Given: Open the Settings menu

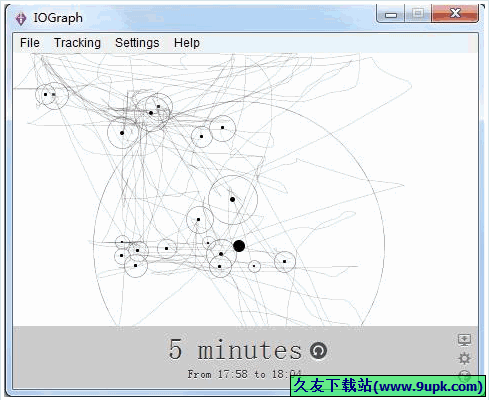Looking at the screenshot, I should coord(137,43).
